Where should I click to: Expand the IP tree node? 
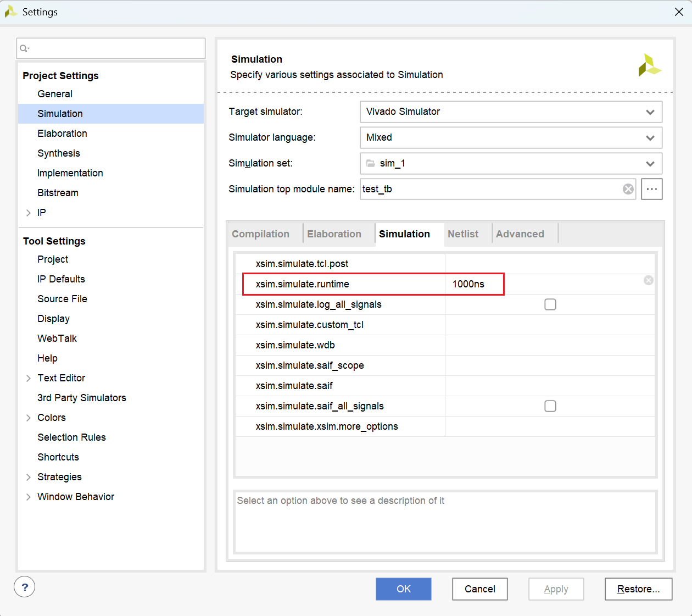(29, 213)
